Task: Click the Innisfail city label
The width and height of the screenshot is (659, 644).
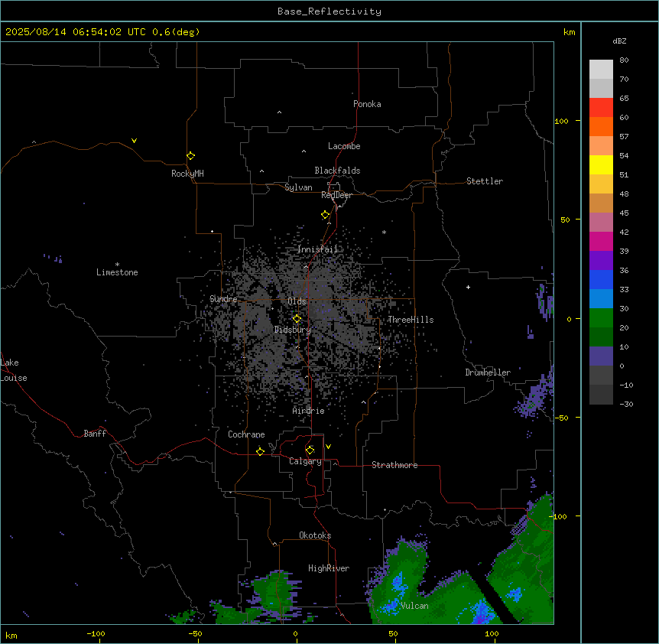Action: click(318, 249)
